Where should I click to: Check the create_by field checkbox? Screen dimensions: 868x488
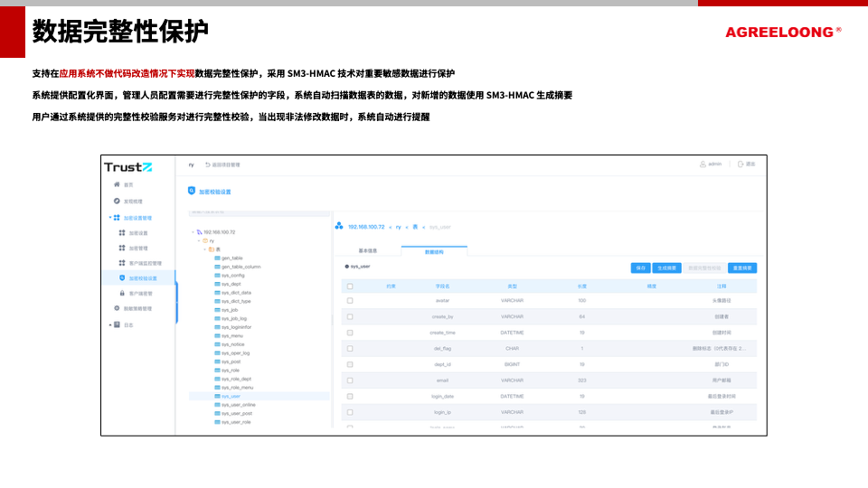[x=350, y=316]
